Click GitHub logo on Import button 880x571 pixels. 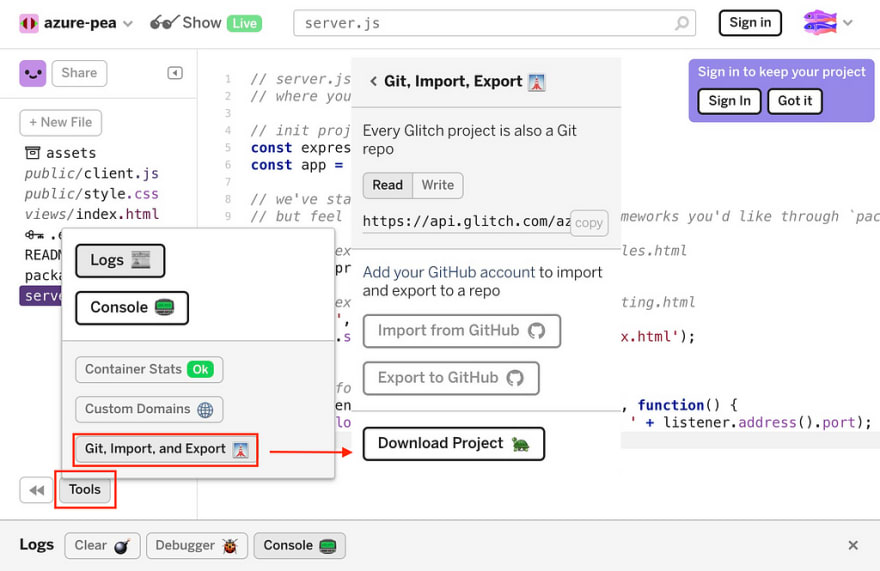pyautogui.click(x=536, y=331)
